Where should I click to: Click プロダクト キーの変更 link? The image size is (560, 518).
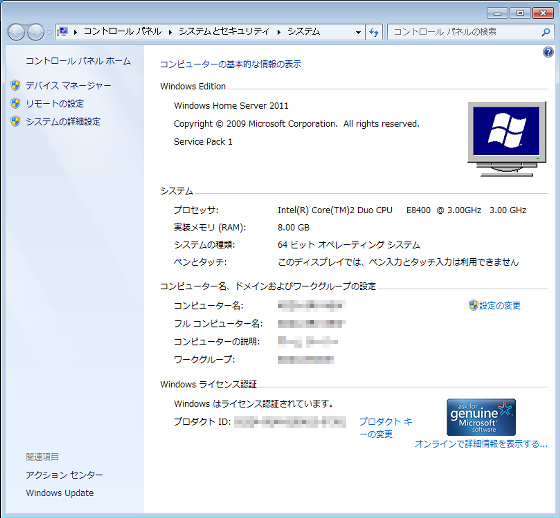tap(386, 428)
